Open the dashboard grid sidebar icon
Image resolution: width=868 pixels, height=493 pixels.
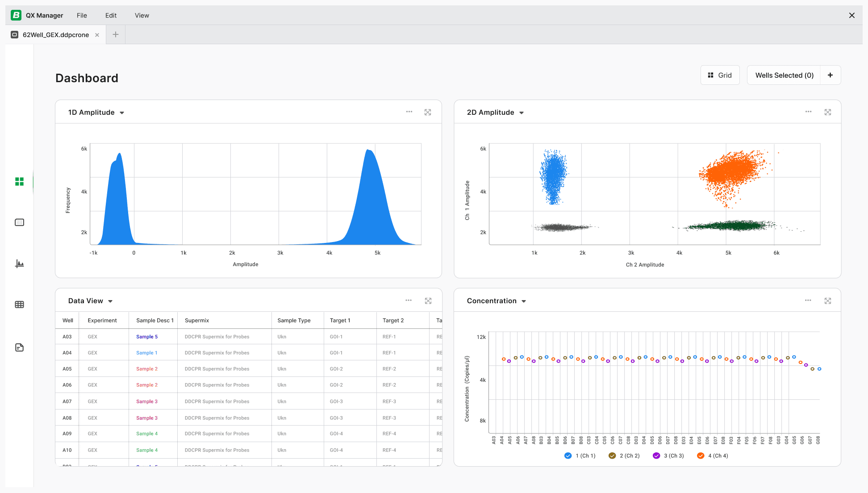[19, 181]
